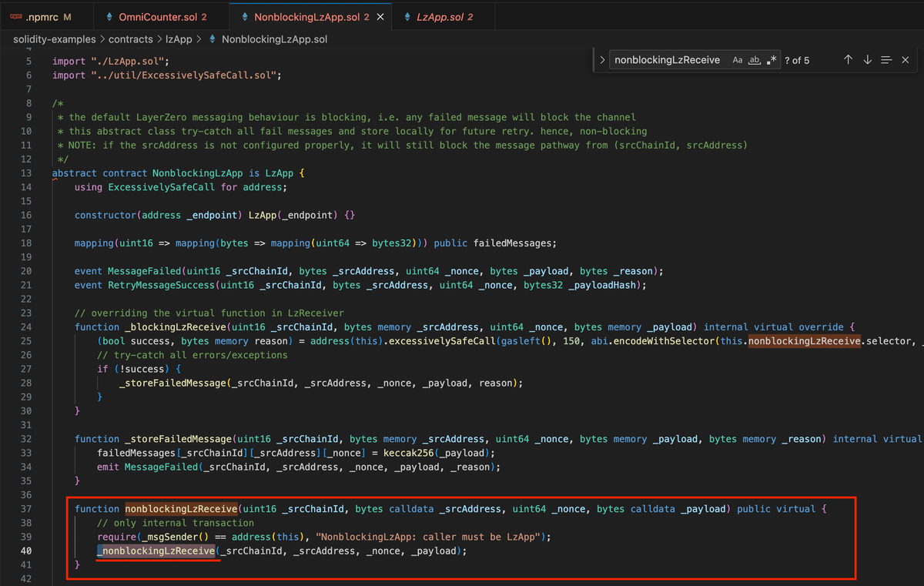
Task: Click line number 24 in the gutter
Action: (27, 327)
